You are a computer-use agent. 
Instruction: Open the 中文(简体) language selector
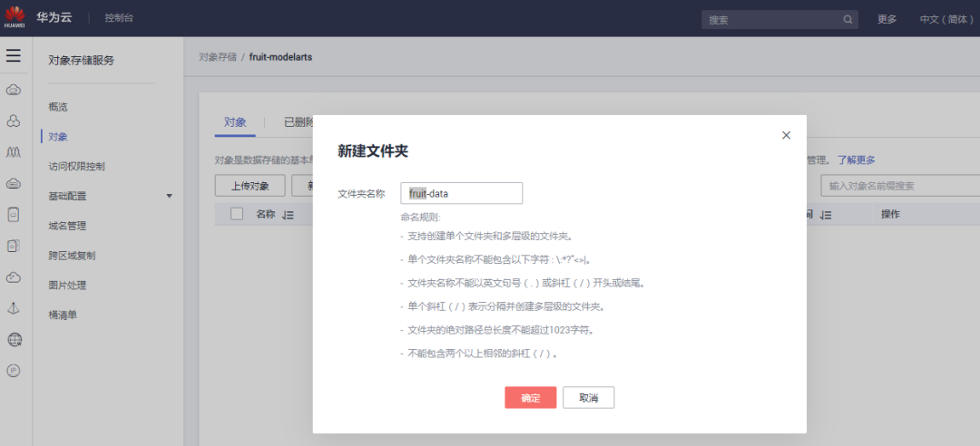(x=946, y=19)
